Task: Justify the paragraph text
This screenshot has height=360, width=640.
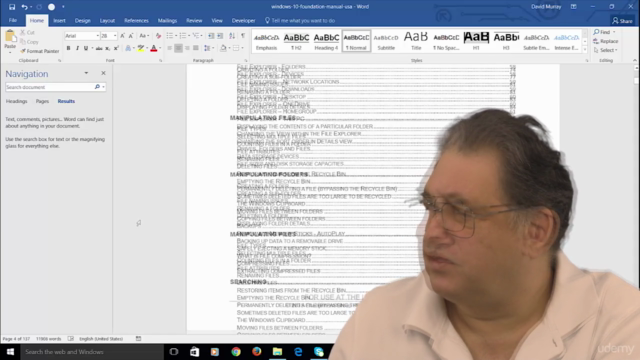Action: (196, 49)
